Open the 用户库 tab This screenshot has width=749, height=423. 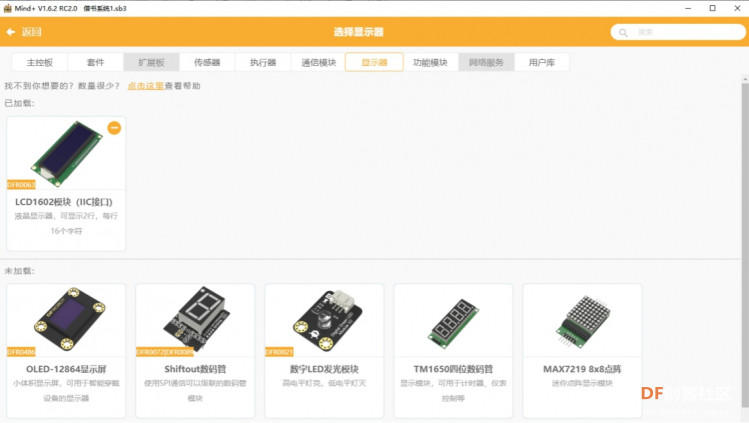542,63
